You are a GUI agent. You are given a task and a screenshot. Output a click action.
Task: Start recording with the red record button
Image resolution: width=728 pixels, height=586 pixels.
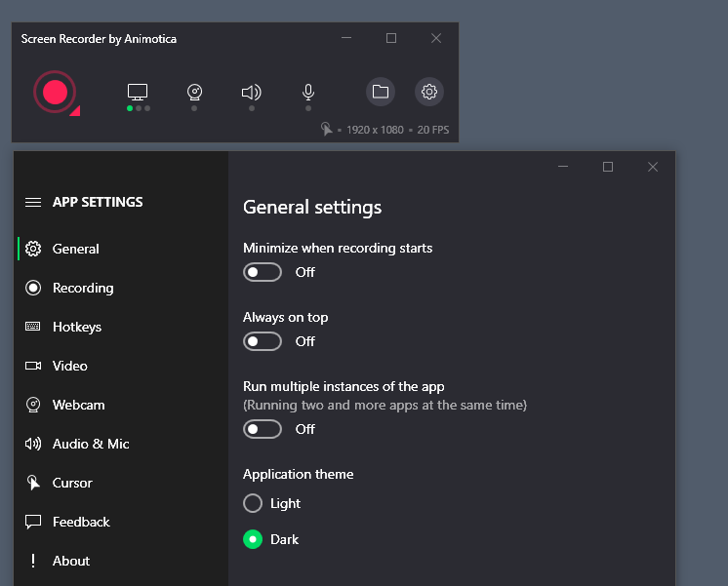[x=55, y=93]
